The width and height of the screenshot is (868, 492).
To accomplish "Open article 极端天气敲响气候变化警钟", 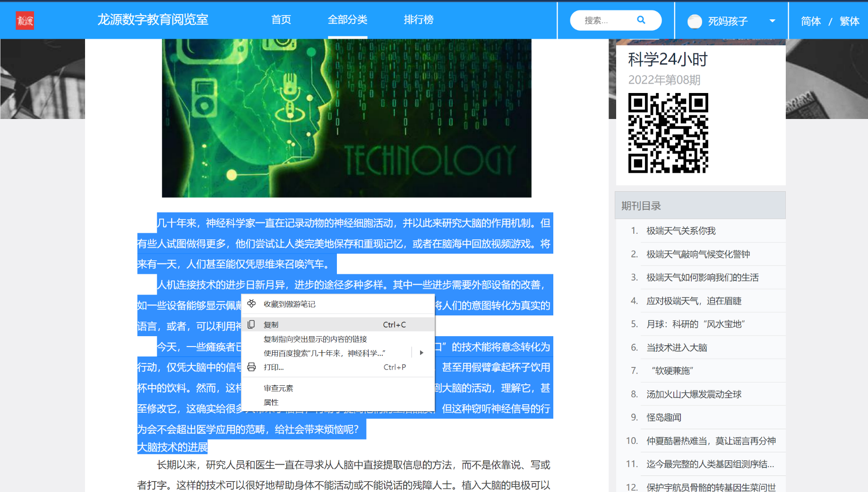I will [698, 254].
